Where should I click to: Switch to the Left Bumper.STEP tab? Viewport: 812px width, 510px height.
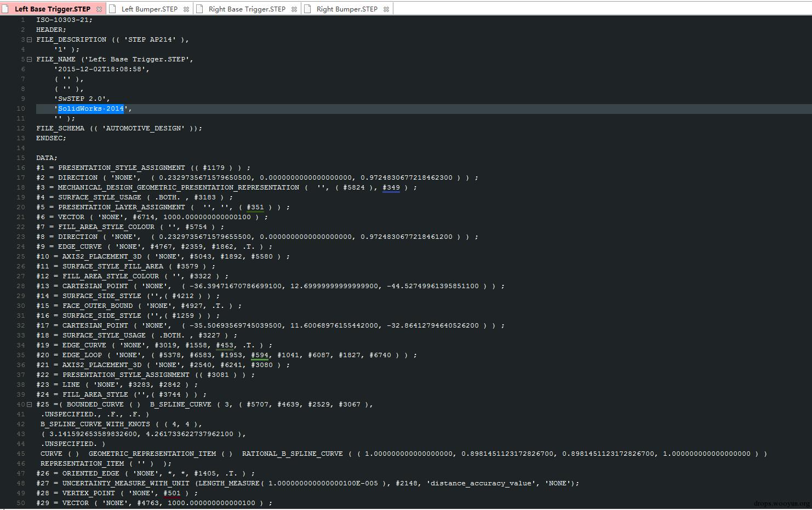coord(149,9)
